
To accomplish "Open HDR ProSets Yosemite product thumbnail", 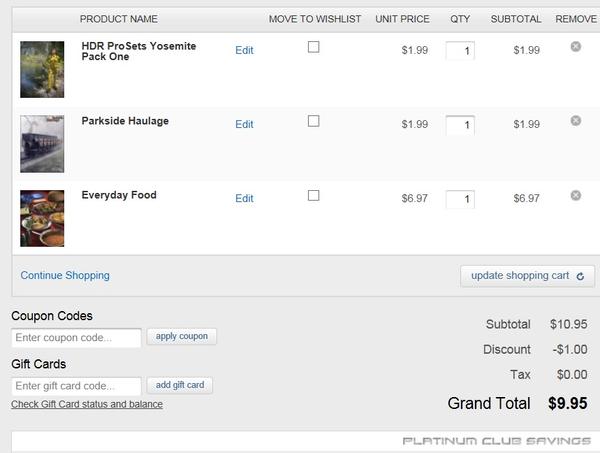I will click(x=42, y=69).
